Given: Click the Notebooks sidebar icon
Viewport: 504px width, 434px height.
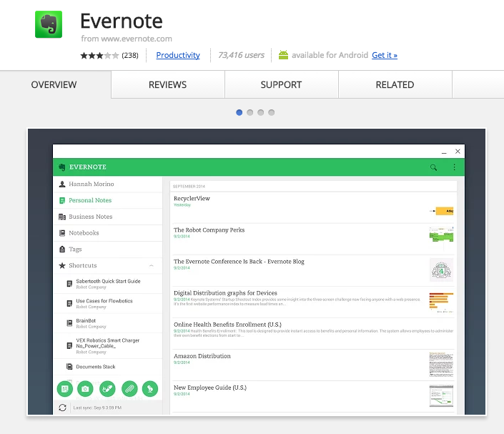Looking at the screenshot, I should click(x=62, y=233).
